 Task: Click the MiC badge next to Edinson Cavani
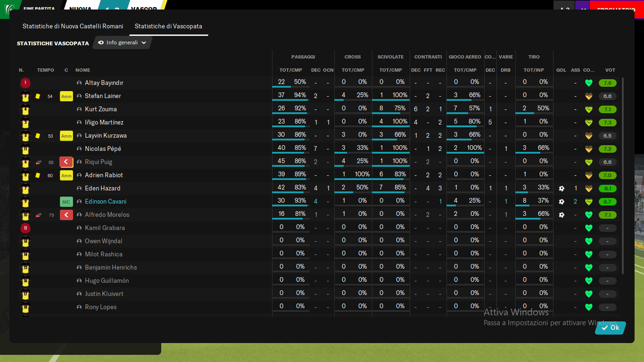point(66,202)
